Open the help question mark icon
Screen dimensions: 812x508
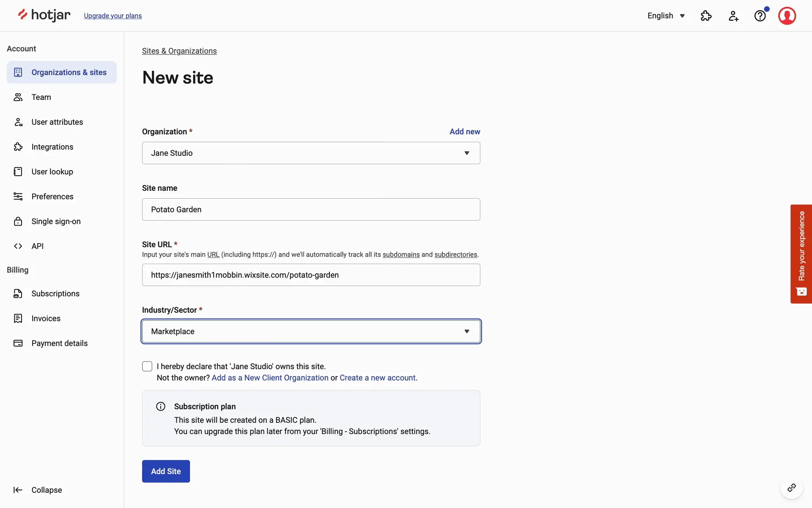(760, 16)
